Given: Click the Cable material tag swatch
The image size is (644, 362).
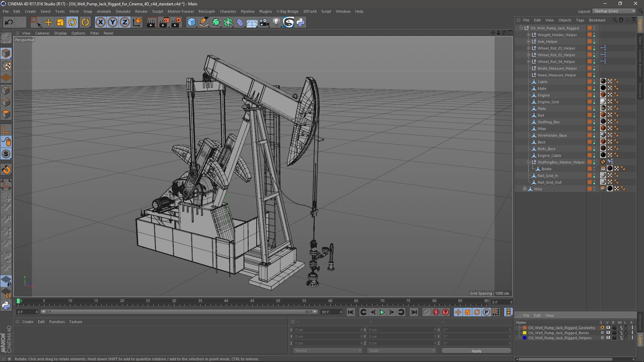Looking at the screenshot, I should (603, 81).
